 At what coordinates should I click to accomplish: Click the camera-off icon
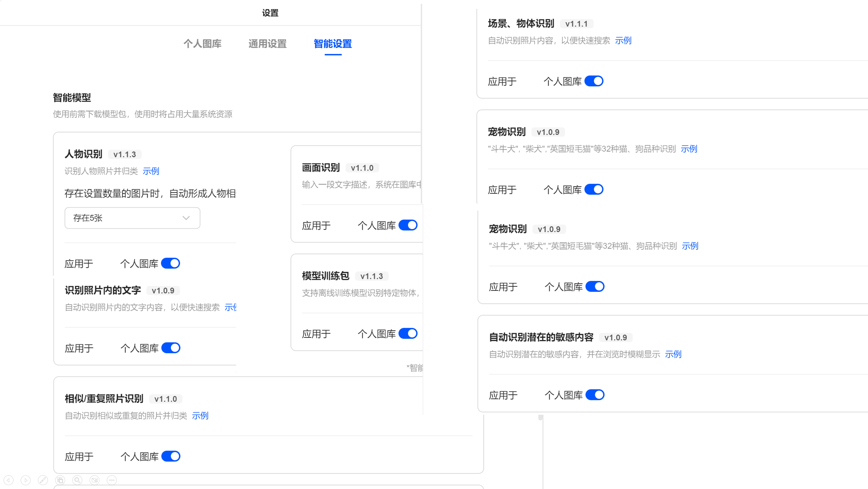point(95,480)
